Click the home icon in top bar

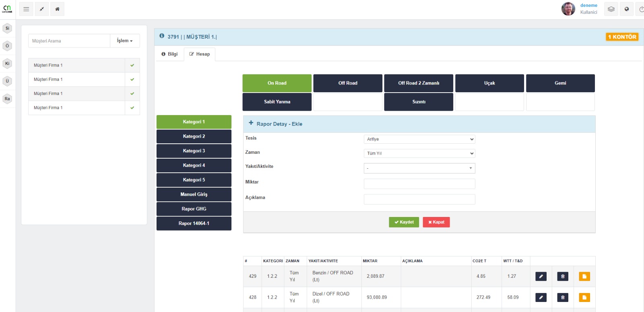click(x=57, y=9)
